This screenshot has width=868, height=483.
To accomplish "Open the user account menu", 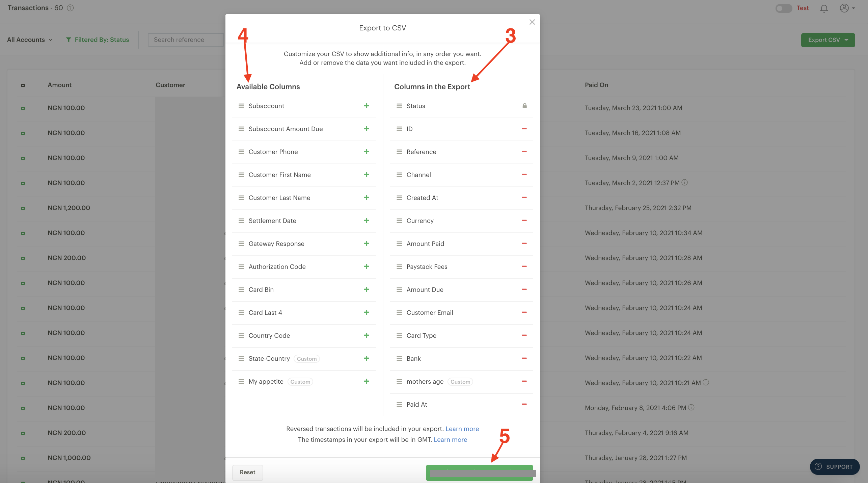I will [x=847, y=8].
